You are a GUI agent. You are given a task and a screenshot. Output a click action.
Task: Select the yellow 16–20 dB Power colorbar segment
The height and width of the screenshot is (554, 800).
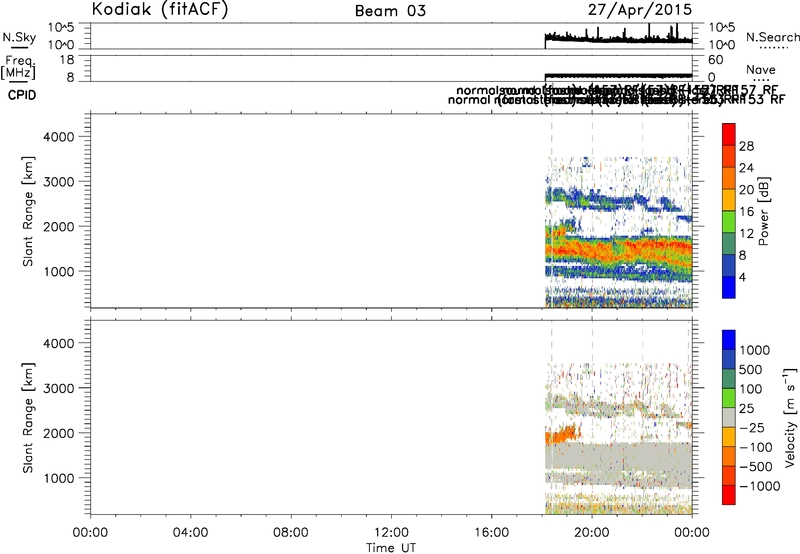click(x=729, y=200)
